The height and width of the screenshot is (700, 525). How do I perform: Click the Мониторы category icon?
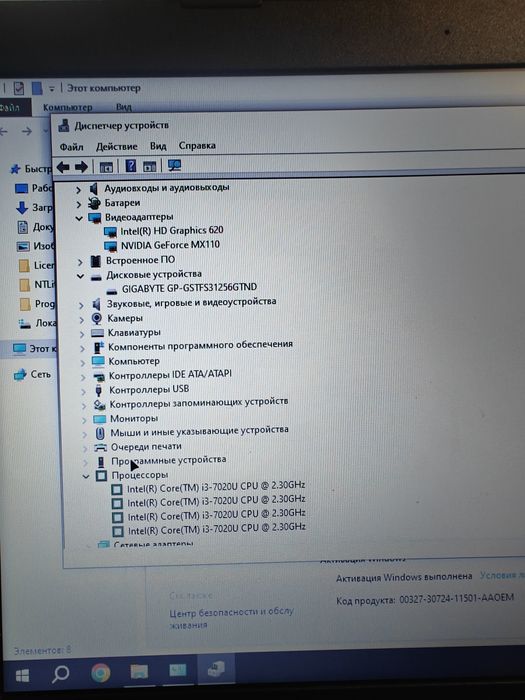point(99,419)
